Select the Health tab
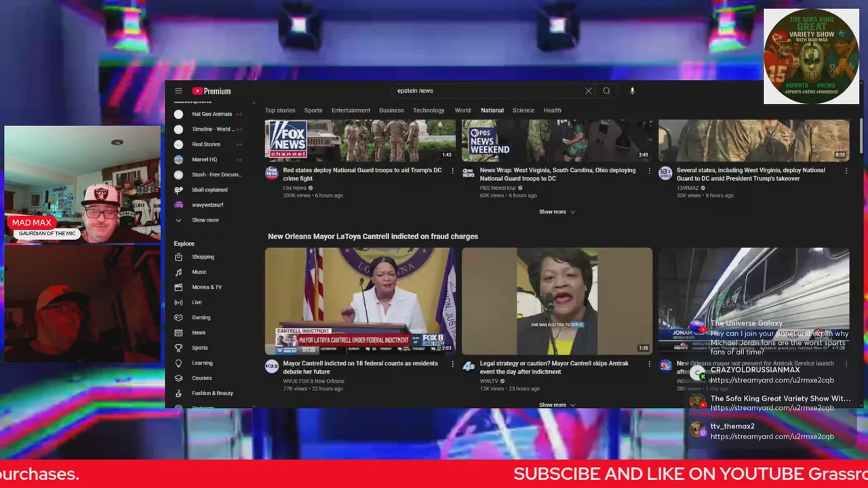The height and width of the screenshot is (488, 868). pyautogui.click(x=552, y=110)
